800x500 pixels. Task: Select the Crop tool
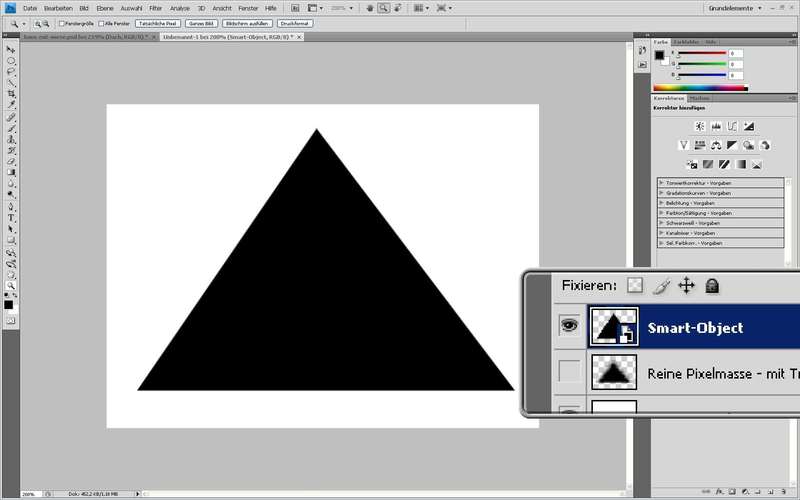(12, 93)
